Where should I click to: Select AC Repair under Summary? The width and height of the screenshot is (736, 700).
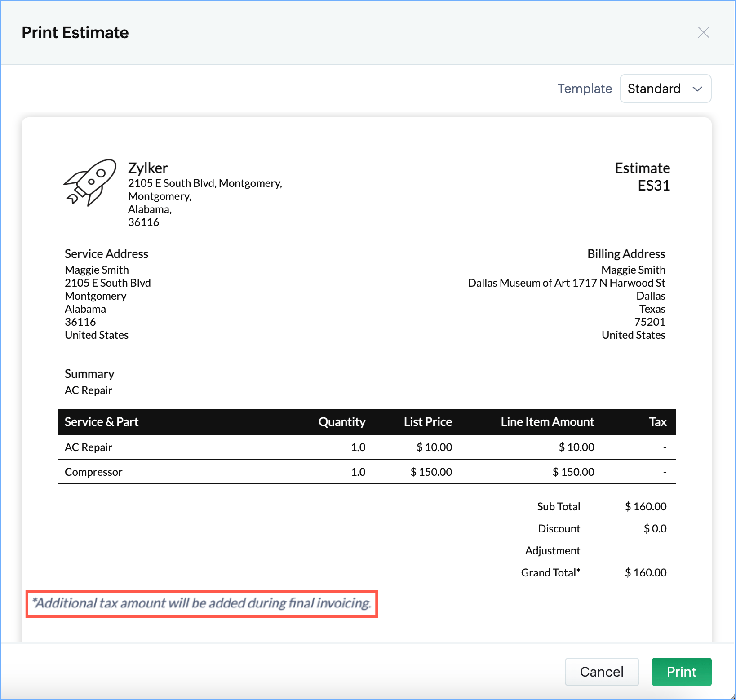coord(89,390)
